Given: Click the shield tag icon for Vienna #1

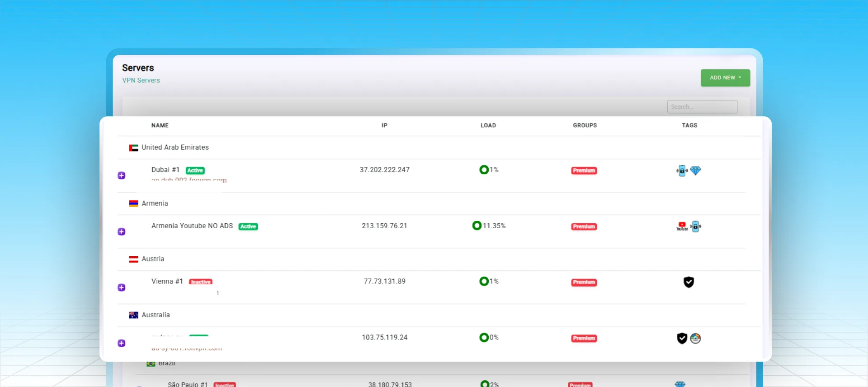Looking at the screenshot, I should click(x=689, y=282).
